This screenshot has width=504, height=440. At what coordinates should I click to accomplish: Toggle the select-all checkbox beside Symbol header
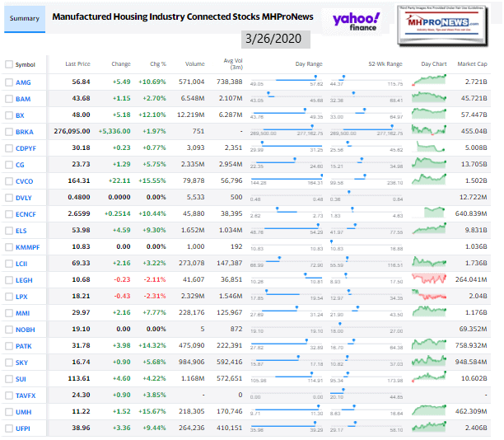pos(9,63)
